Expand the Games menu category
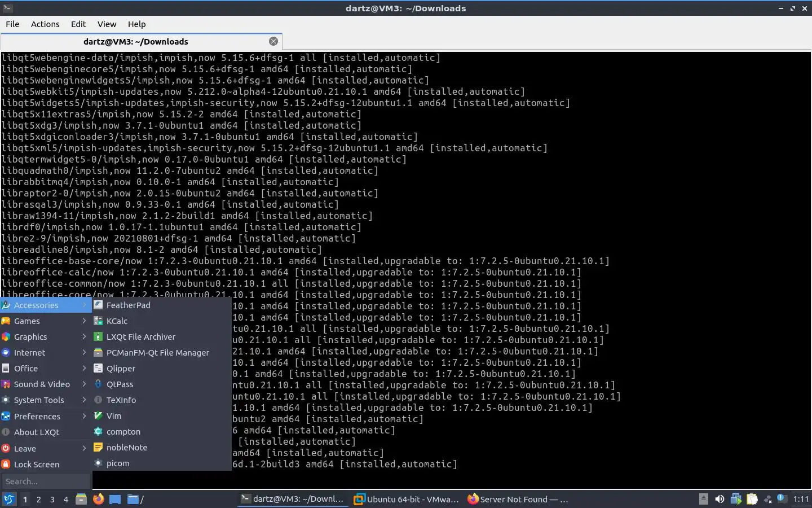Screen dimensions: 812x508 pos(45,321)
